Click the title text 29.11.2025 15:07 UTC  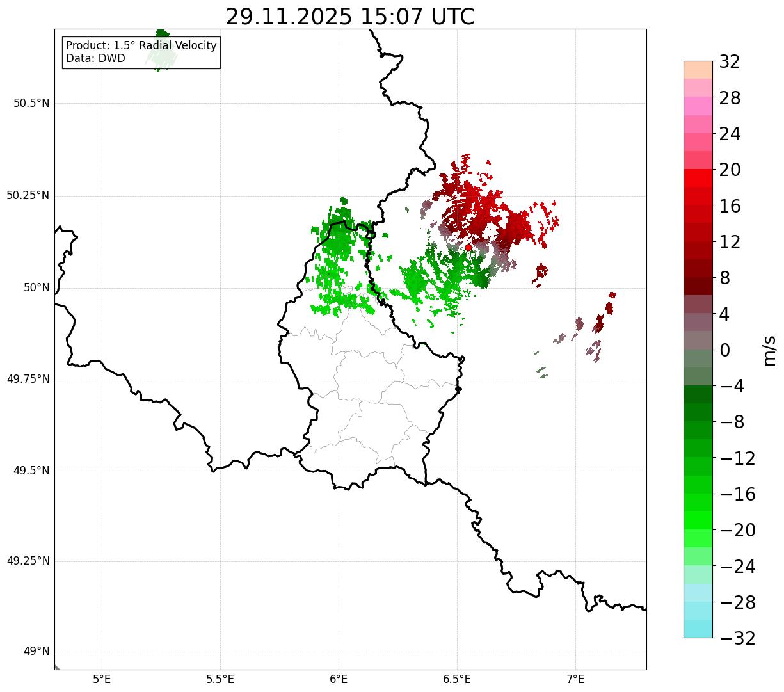click(350, 17)
